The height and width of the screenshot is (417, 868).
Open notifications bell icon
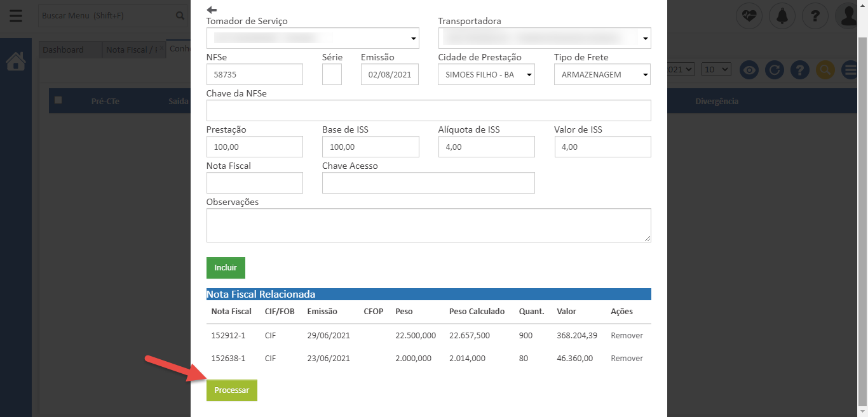pos(782,16)
